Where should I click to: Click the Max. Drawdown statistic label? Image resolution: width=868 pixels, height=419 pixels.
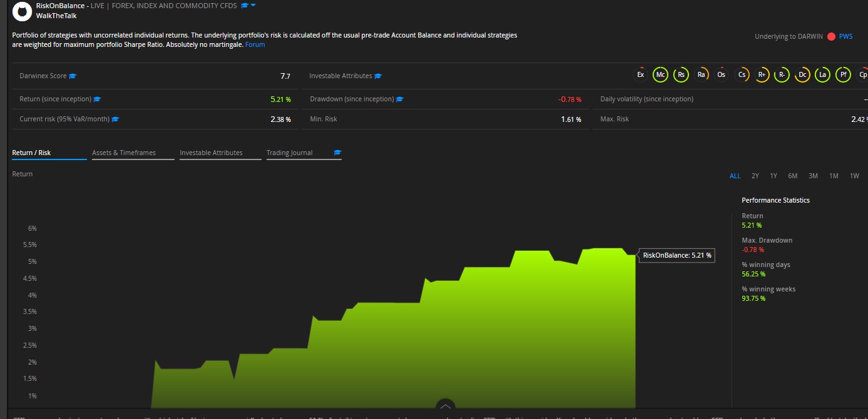(767, 240)
